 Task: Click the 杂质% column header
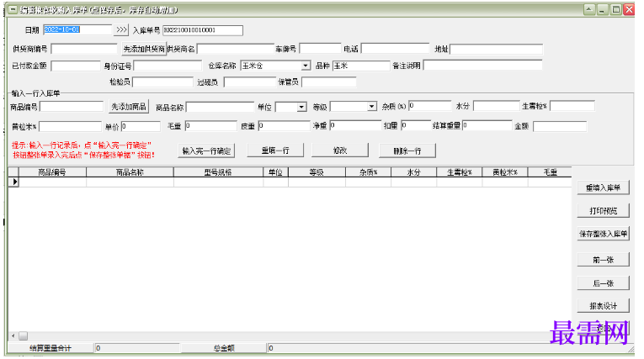(369, 172)
